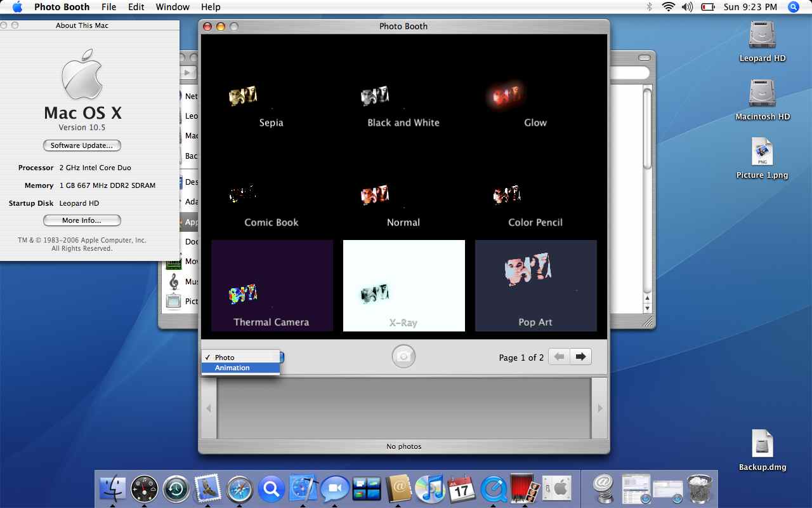812x508 pixels.
Task: Open the Trash in the Dock
Action: (x=700, y=489)
